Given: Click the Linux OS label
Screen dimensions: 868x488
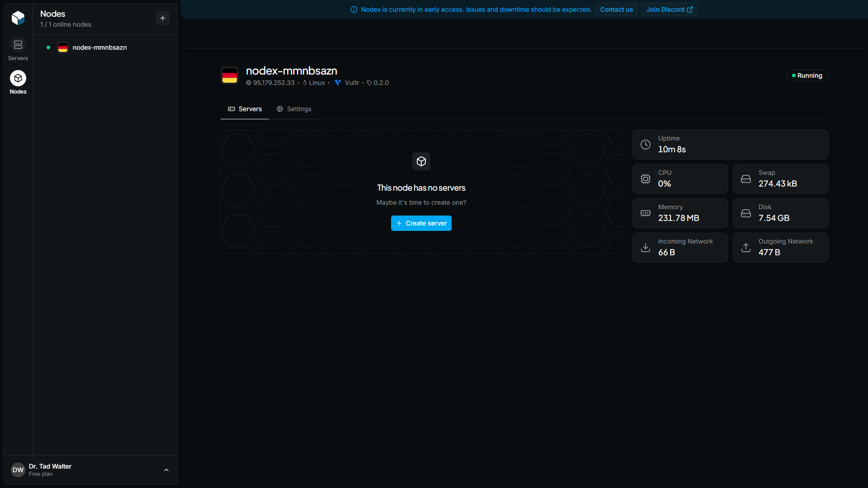Looking at the screenshot, I should point(317,83).
